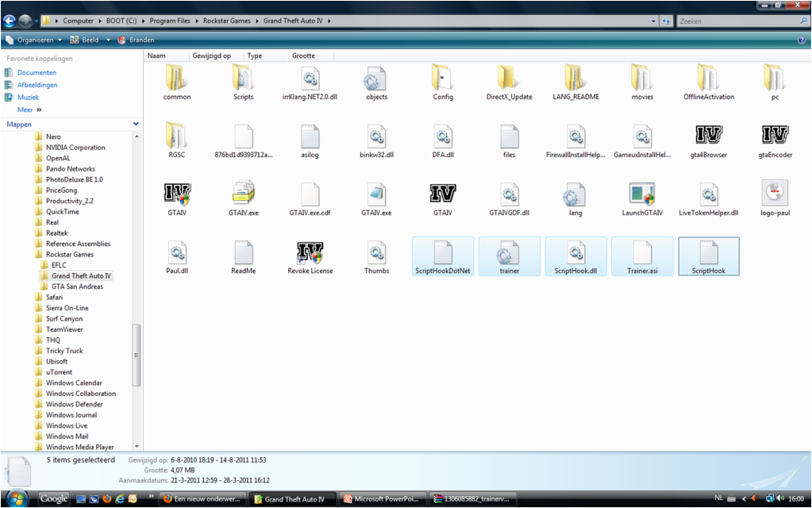The height and width of the screenshot is (508, 812).
Task: Select the Trainer.asi file
Action: coord(642,257)
